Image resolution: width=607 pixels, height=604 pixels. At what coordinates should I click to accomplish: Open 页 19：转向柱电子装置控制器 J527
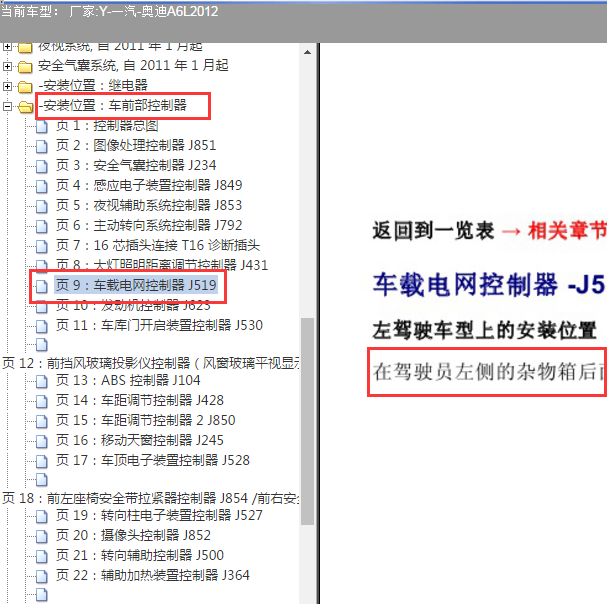point(159,515)
